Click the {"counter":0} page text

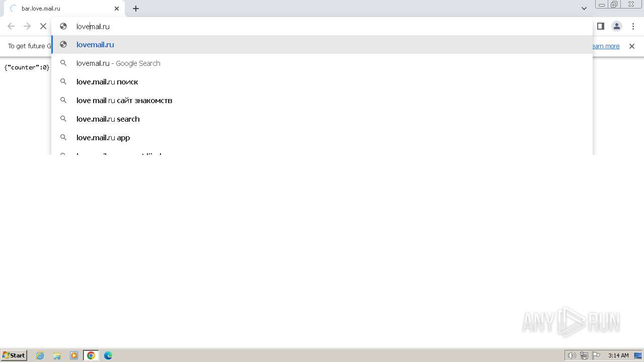tap(27, 67)
